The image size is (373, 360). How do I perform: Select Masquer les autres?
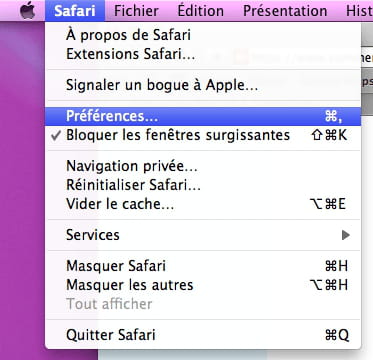203,285
